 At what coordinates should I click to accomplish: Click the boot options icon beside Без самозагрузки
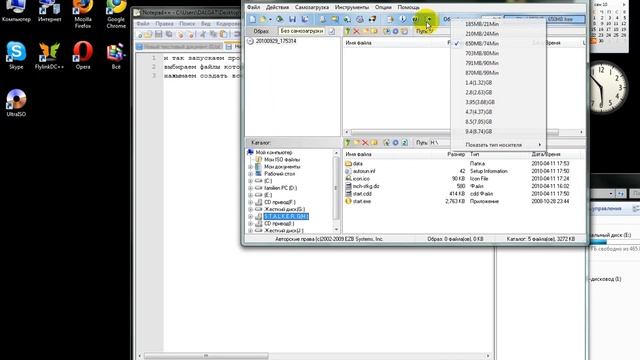point(331,31)
